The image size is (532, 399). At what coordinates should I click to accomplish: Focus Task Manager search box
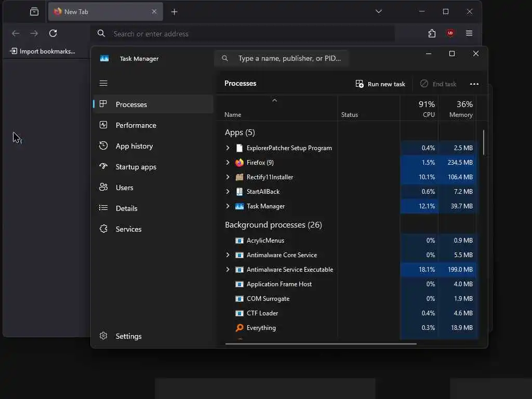281,58
